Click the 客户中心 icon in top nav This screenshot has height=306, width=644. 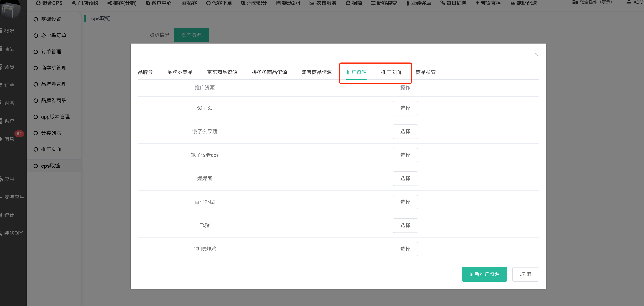coord(148,3)
